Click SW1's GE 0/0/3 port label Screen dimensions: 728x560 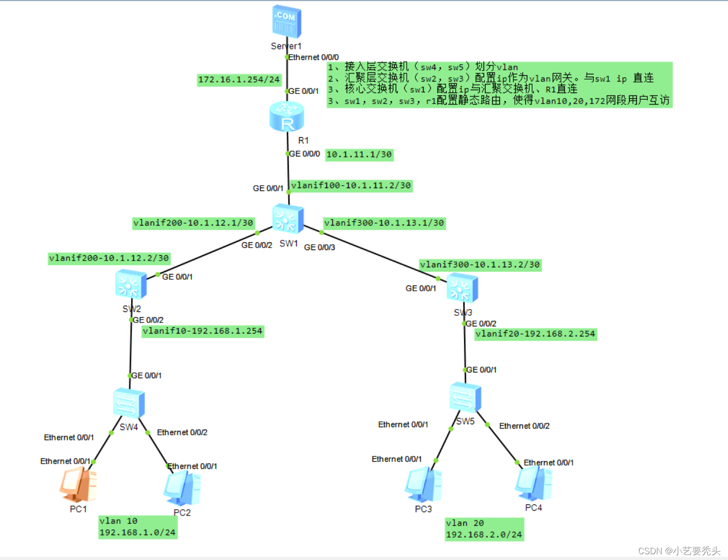(320, 248)
